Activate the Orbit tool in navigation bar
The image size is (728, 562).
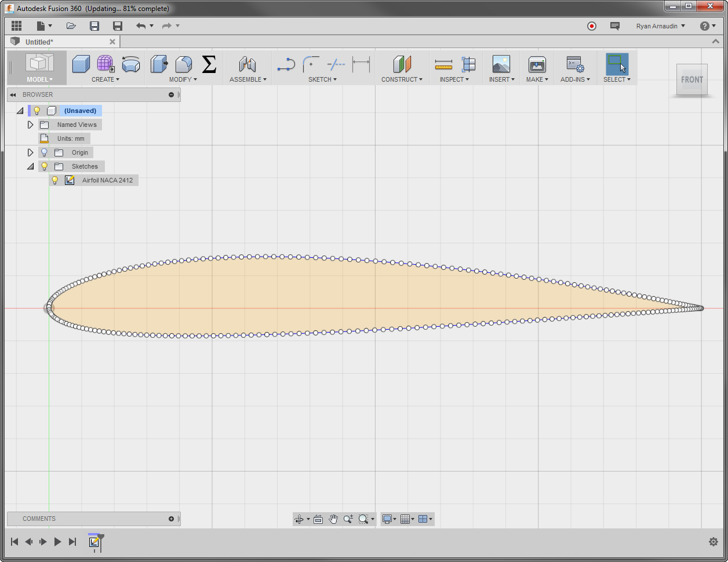click(x=299, y=519)
